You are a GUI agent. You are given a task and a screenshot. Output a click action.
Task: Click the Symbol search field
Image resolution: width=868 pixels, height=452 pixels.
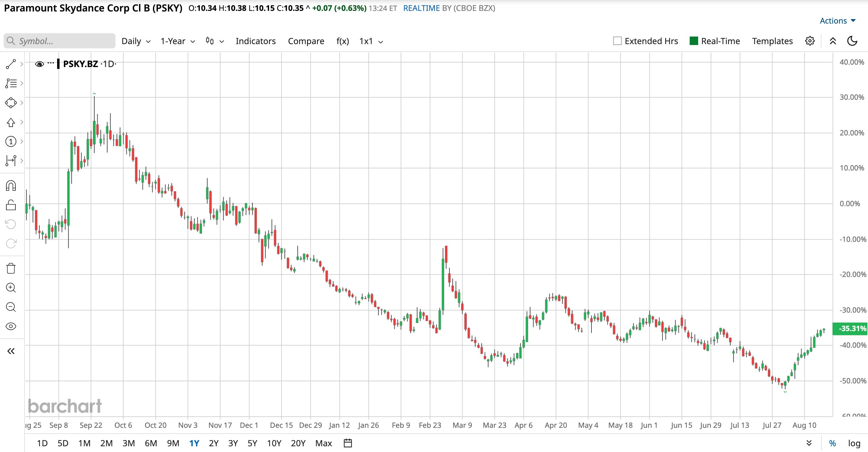pyautogui.click(x=60, y=41)
